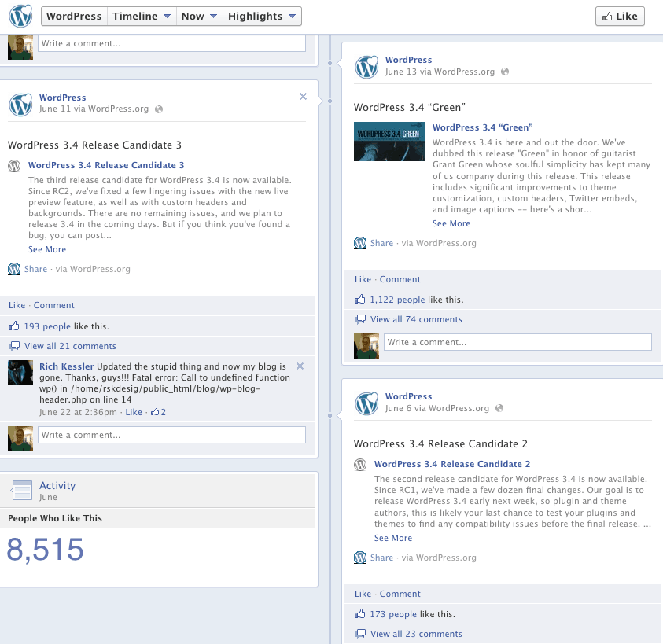The image size is (663, 644).
Task: Open the WordPress author link on the June 6 post
Action: [x=408, y=396]
